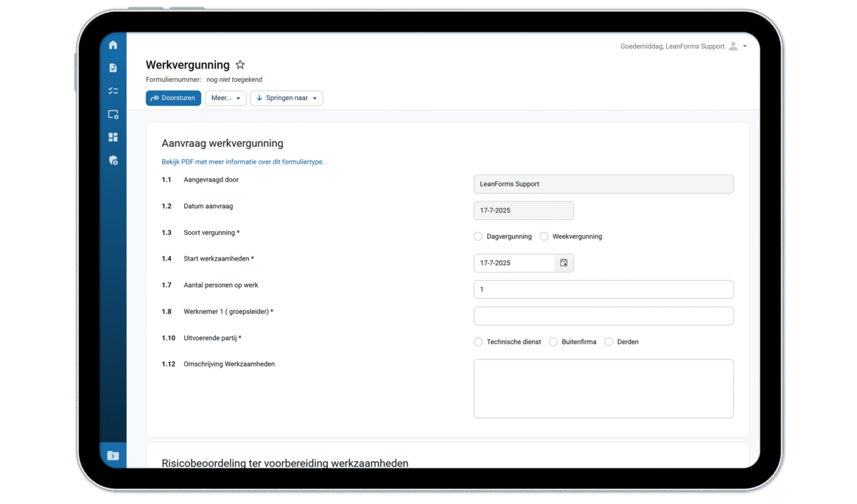Open the checklist icon in the left sidebar
857x504 pixels.
(113, 90)
